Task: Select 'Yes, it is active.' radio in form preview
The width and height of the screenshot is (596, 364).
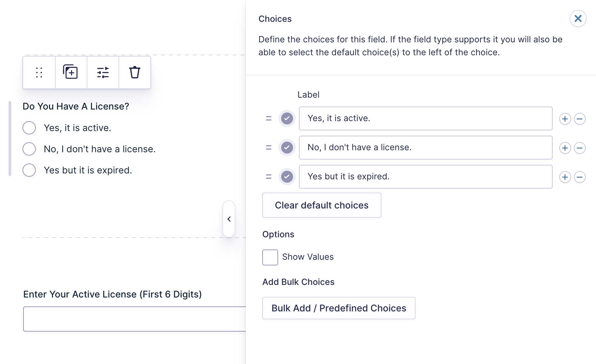Action: point(29,128)
